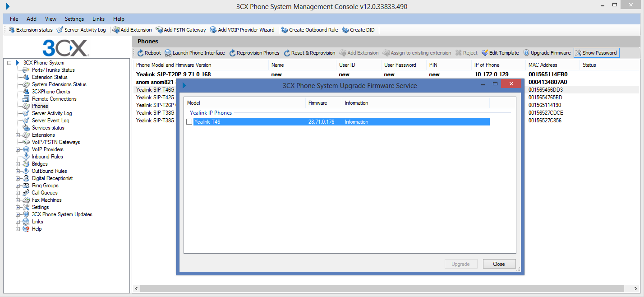Expand the Ring Groups tree node
The image size is (644, 297).
[x=18, y=186]
